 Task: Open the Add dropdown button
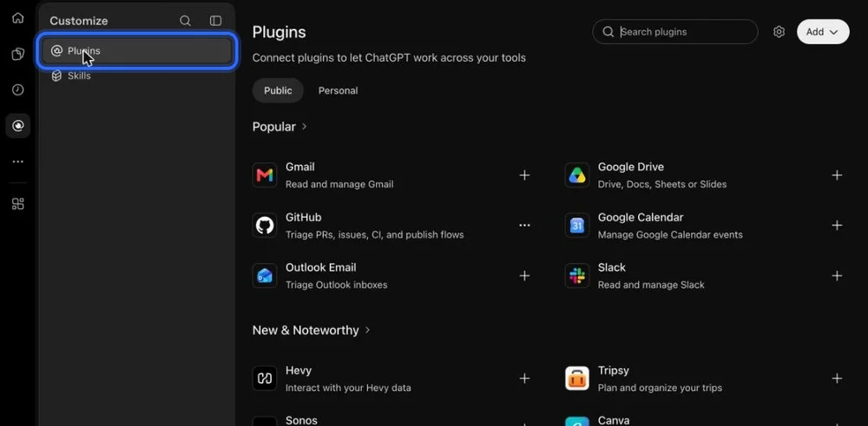pos(823,31)
